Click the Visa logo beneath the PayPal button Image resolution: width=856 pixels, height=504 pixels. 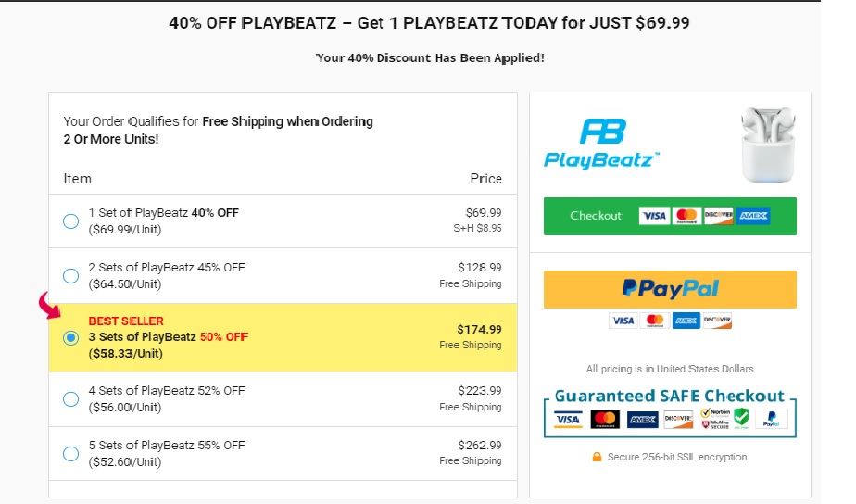[x=622, y=321]
